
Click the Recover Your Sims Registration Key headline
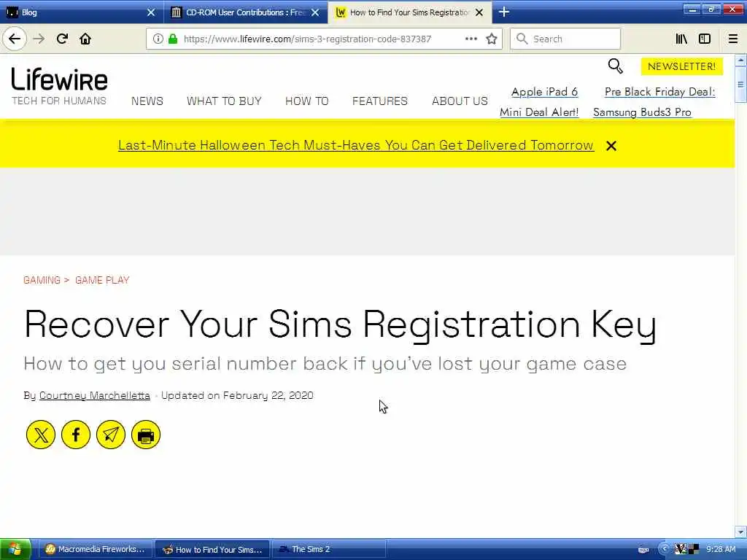pyautogui.click(x=340, y=324)
